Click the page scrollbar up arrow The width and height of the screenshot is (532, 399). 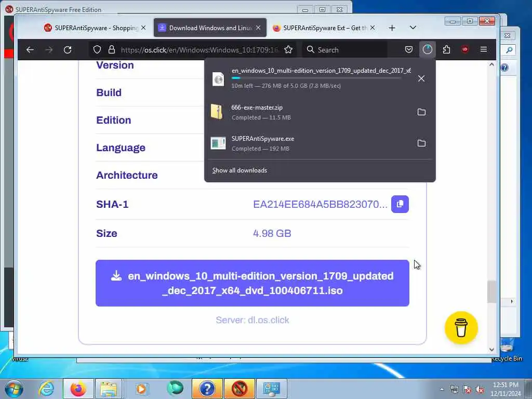(491, 64)
